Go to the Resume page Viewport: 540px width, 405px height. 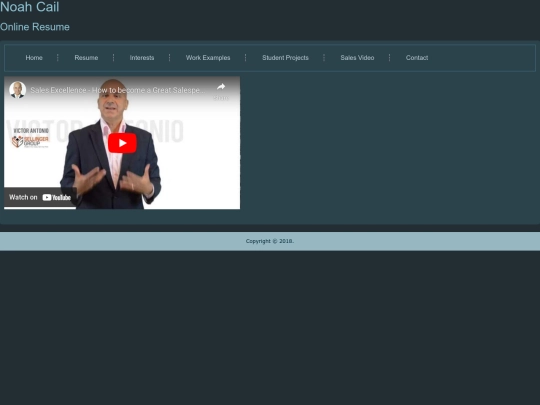pos(86,58)
